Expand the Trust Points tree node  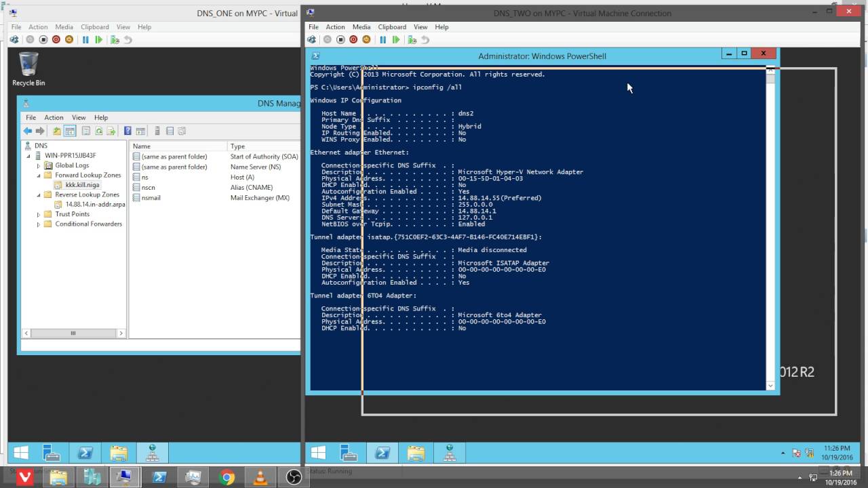click(39, 214)
